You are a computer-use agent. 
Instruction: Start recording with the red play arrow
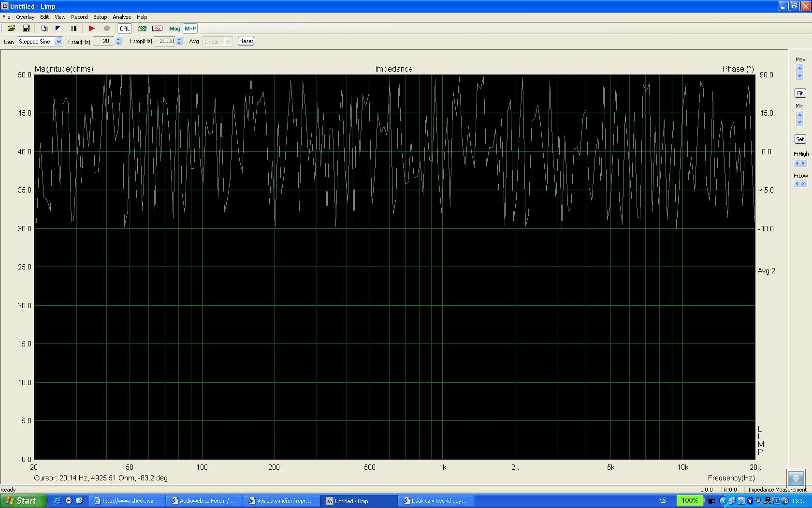point(91,29)
